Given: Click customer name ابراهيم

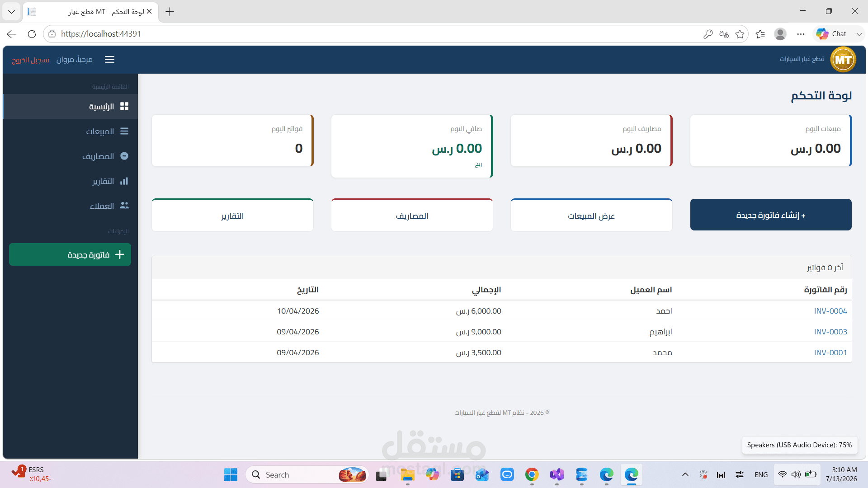Looking at the screenshot, I should pos(660,332).
